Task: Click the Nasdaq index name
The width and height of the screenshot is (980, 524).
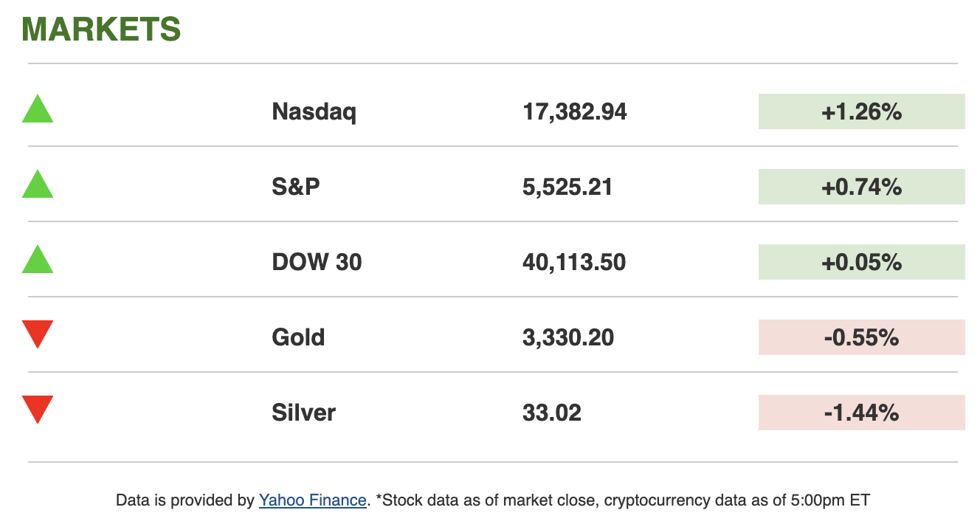Action: point(314,112)
